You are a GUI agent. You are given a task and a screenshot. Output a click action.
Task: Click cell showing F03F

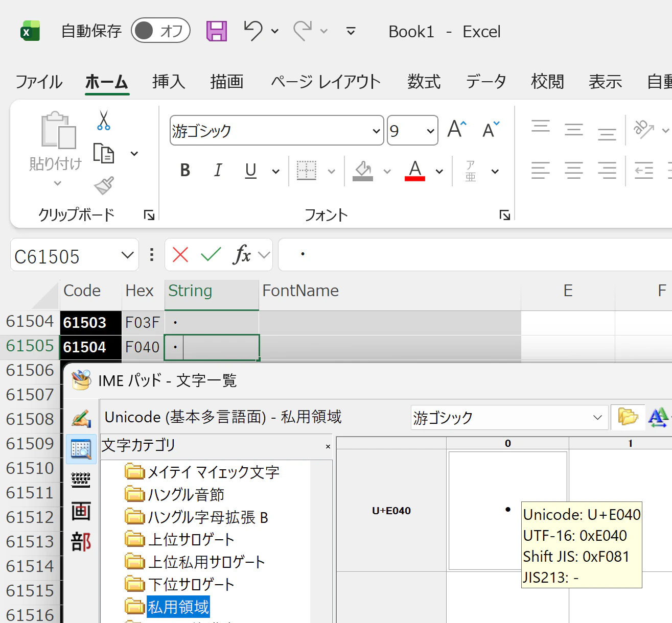(x=143, y=323)
